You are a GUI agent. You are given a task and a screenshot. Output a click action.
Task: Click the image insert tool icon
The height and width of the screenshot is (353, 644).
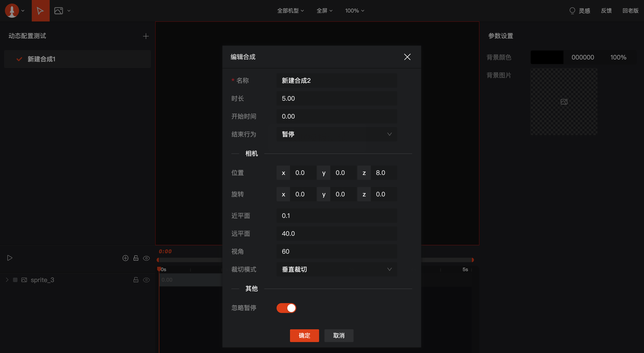pyautogui.click(x=58, y=11)
